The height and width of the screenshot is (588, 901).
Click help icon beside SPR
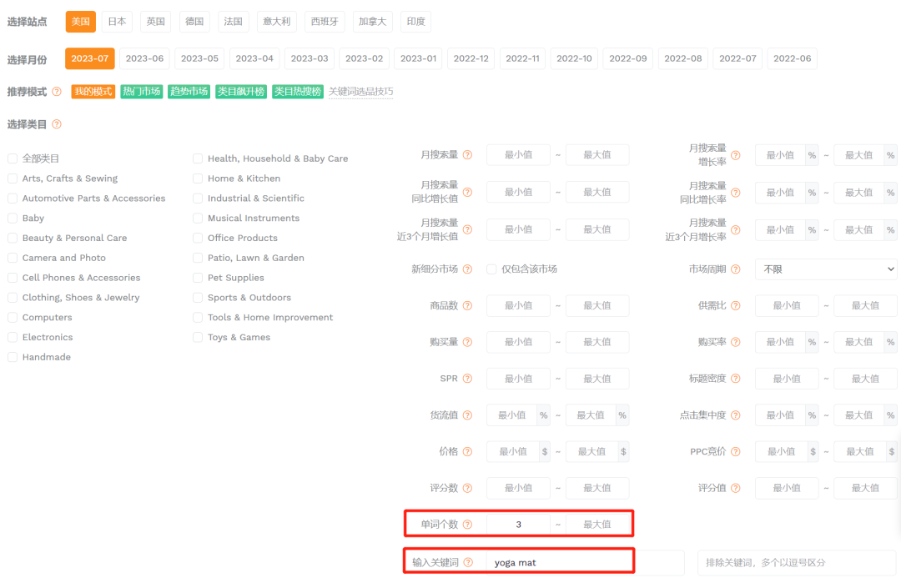(467, 379)
